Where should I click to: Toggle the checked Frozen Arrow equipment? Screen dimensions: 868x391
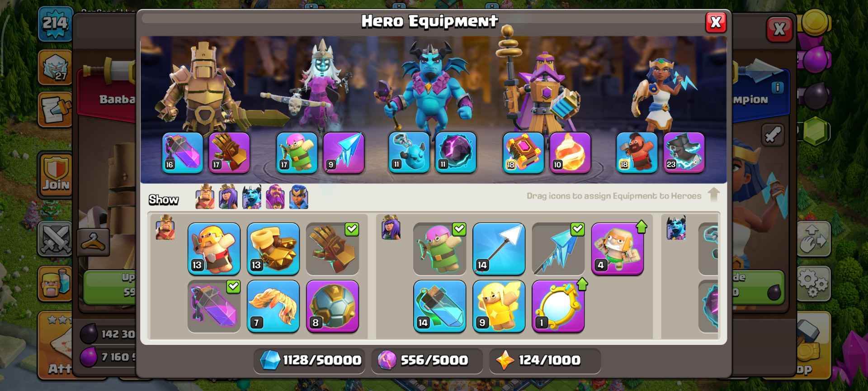pos(558,248)
